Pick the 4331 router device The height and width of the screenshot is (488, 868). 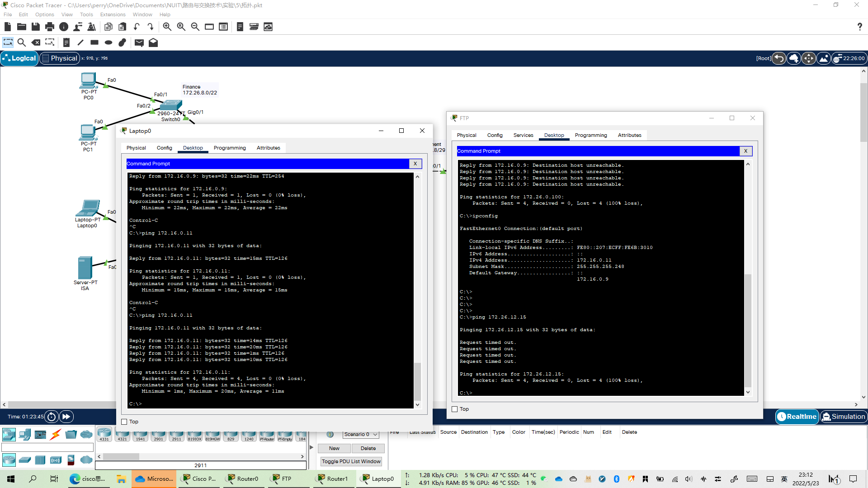tap(104, 435)
